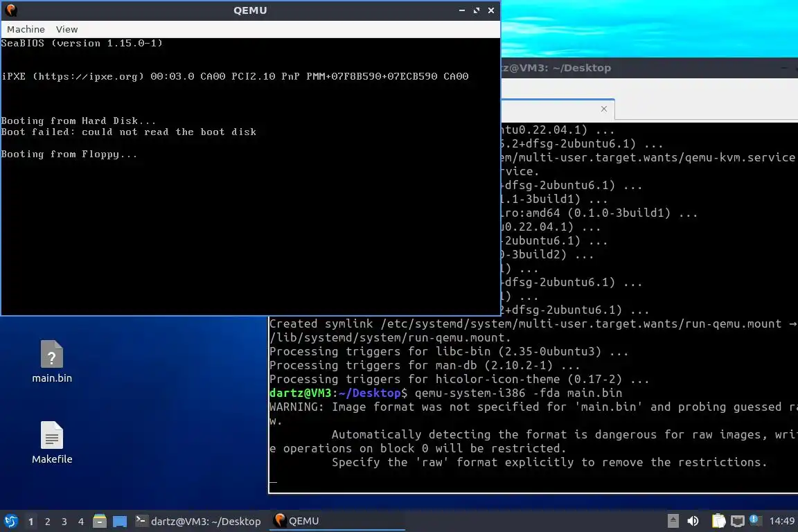Click the 'Processing triggers for libc-bin' line

coord(449,351)
